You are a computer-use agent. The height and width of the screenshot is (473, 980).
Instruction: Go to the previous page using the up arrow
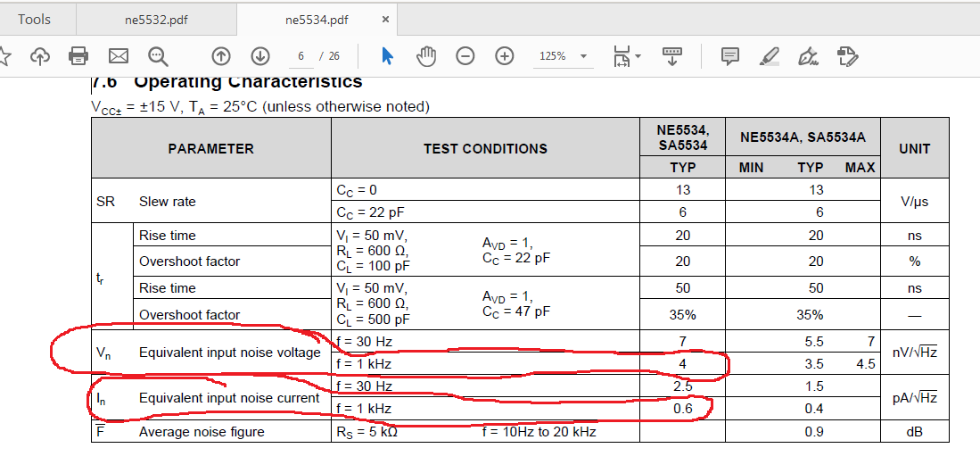pyautogui.click(x=220, y=56)
